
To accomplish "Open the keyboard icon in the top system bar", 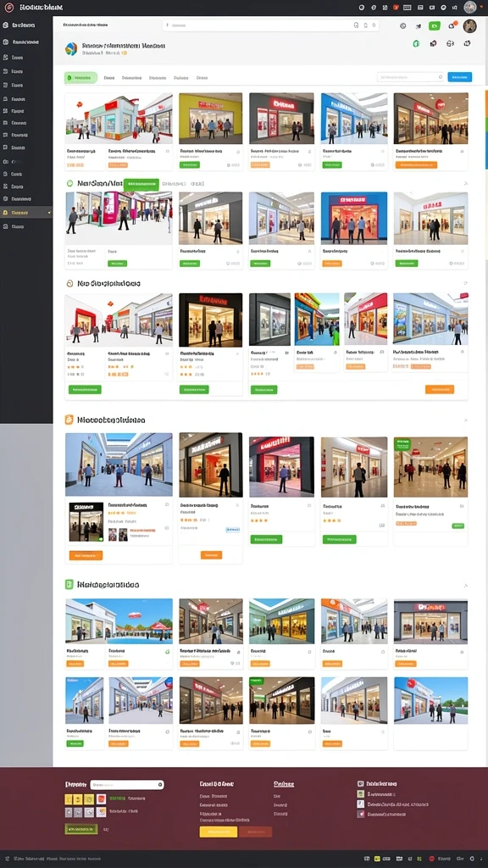I will pyautogui.click(x=408, y=7).
